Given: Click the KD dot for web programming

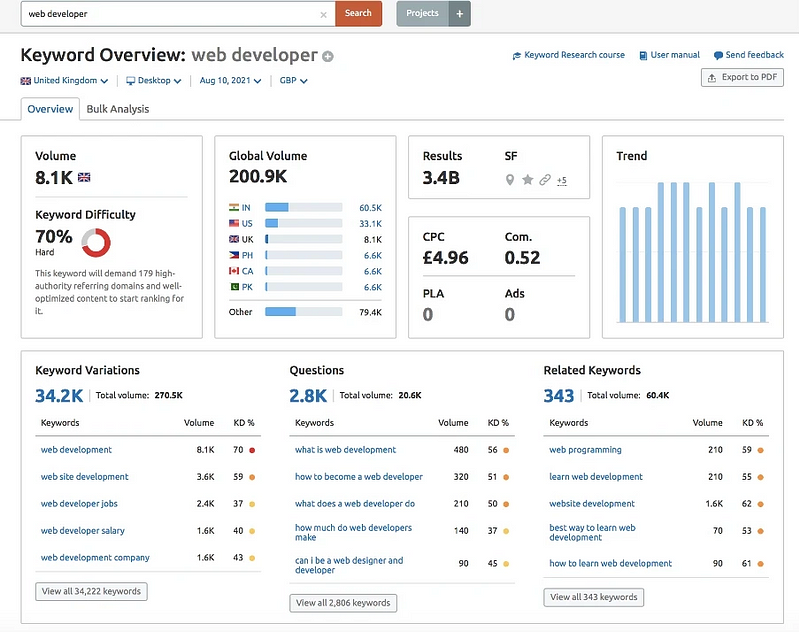Looking at the screenshot, I should pyautogui.click(x=760, y=450).
